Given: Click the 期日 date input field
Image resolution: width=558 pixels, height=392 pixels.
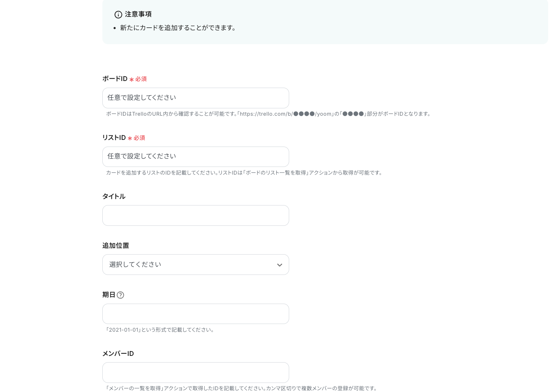Looking at the screenshot, I should tap(196, 314).
